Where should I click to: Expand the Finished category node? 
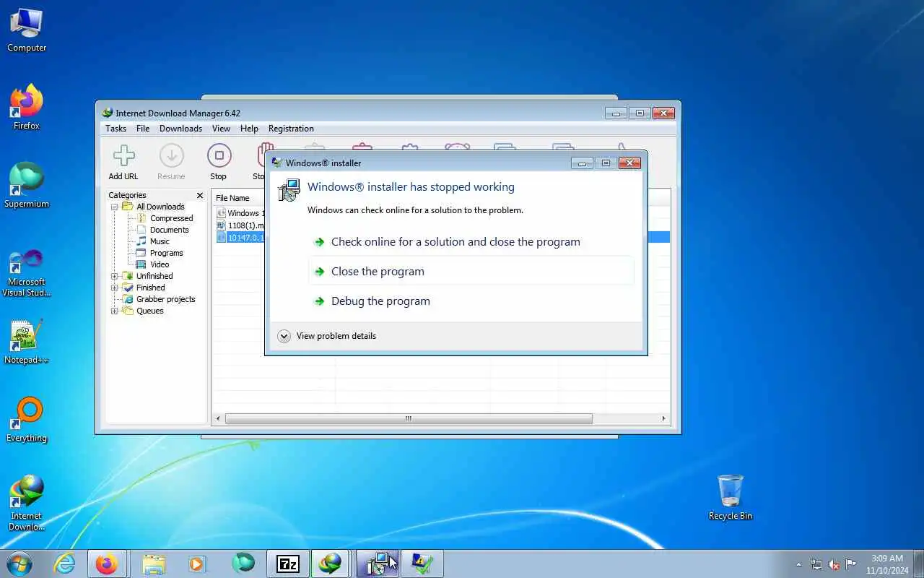pyautogui.click(x=114, y=288)
